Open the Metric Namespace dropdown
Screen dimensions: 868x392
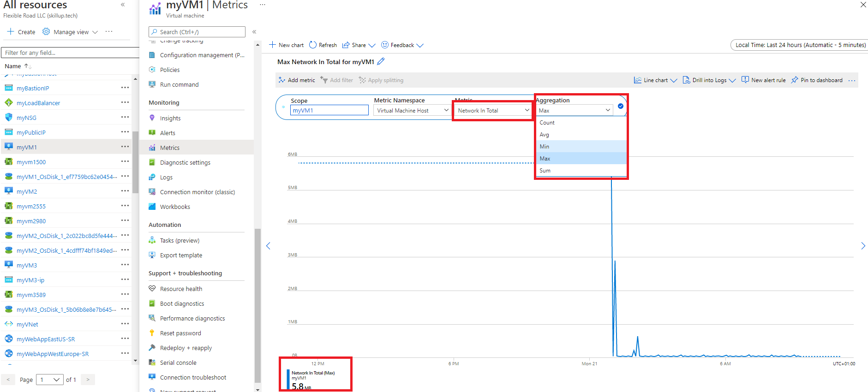click(x=413, y=110)
